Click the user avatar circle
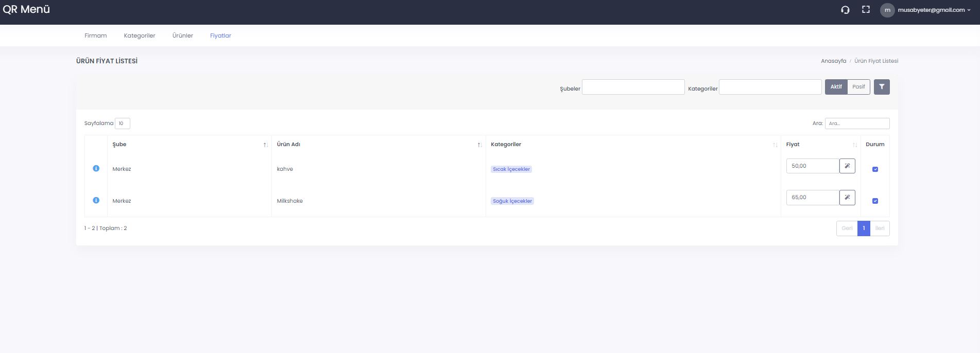The image size is (980, 353). point(887,10)
